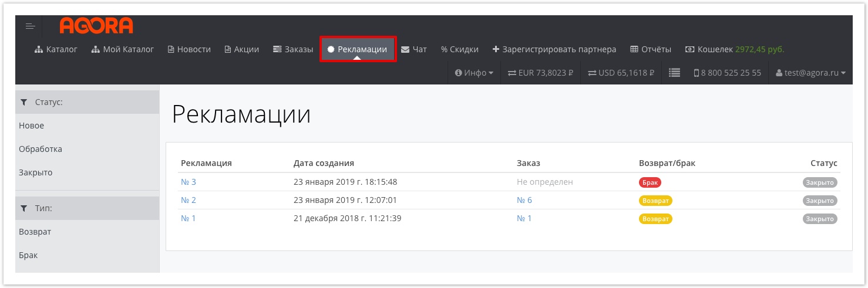Click the Тип filter funnel icon
Screen dimensions: 868x288
[x=23, y=208]
